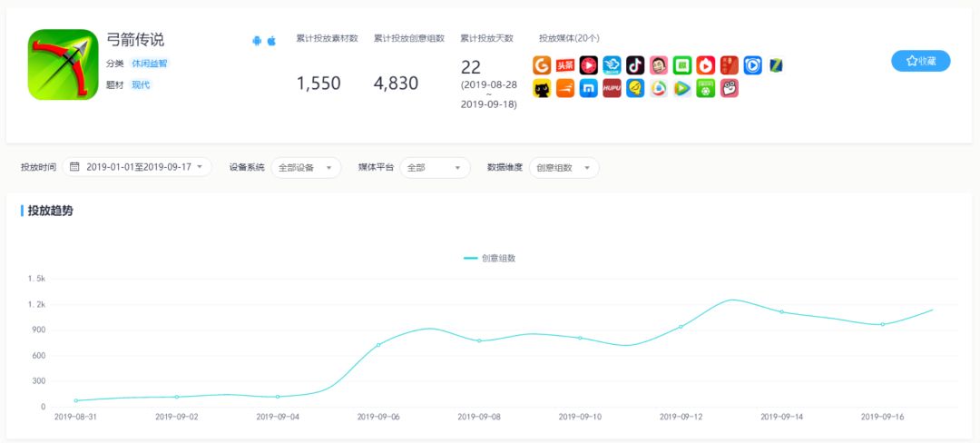Select the Xigua Video red play icon
Screen dimensions: 980x443
coord(589,65)
